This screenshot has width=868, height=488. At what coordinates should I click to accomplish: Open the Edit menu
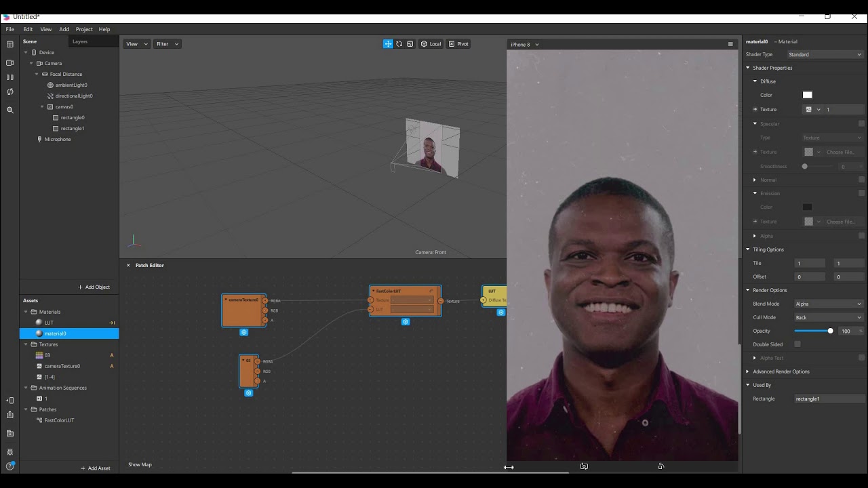(x=28, y=29)
